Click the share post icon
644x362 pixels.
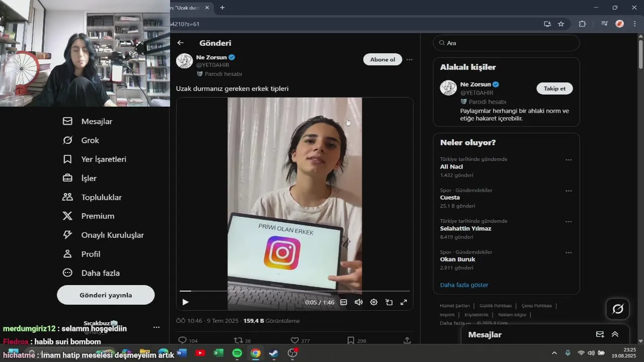(x=407, y=340)
